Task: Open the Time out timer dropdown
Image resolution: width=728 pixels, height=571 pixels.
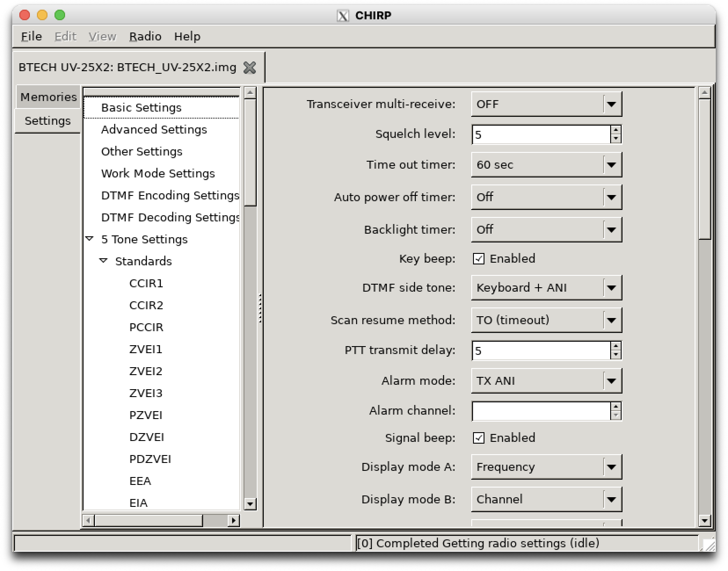Action: pos(546,165)
